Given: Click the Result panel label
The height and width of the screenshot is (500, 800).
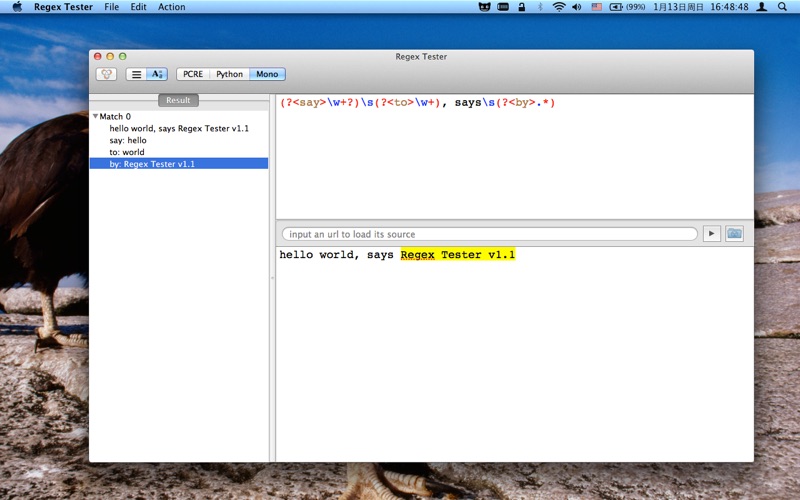Looking at the screenshot, I should pos(178,100).
